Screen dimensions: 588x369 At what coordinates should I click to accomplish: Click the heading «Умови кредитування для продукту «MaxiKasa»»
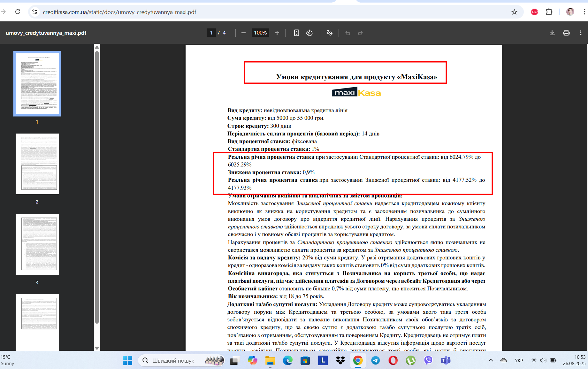[356, 77]
